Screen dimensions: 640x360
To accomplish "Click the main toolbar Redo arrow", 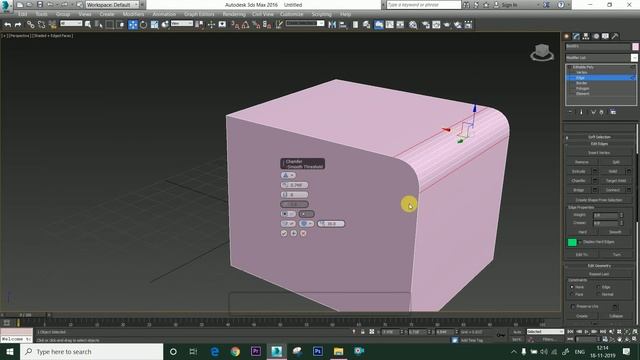I will 18,24.
